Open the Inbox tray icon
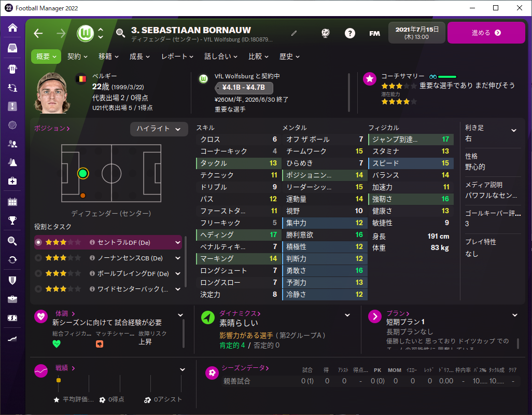Screen dimensions: 532x415 coord(12,48)
